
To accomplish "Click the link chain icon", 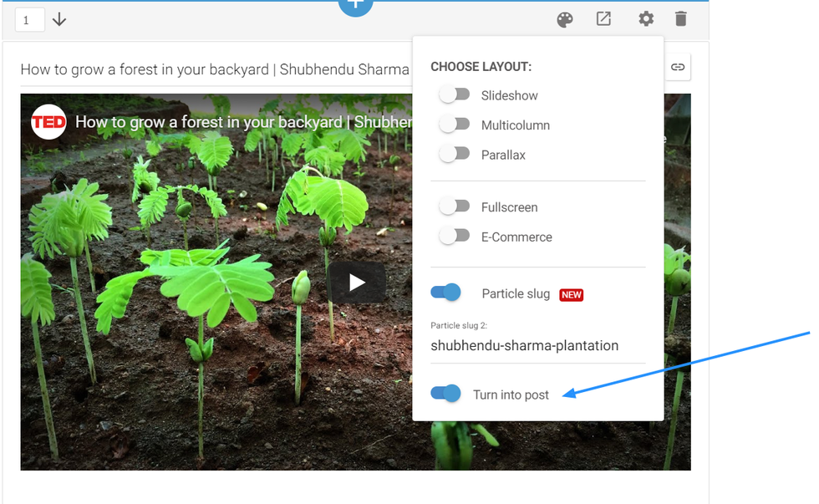I will tap(678, 68).
